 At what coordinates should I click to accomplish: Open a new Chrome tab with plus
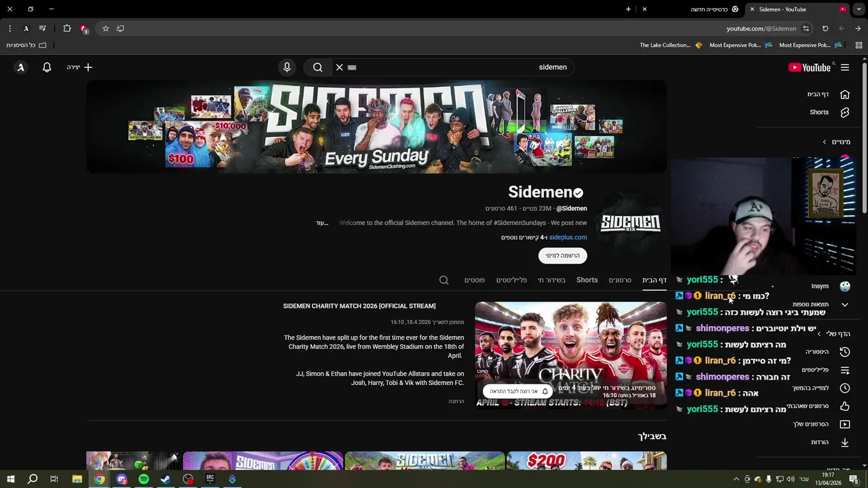tap(628, 9)
